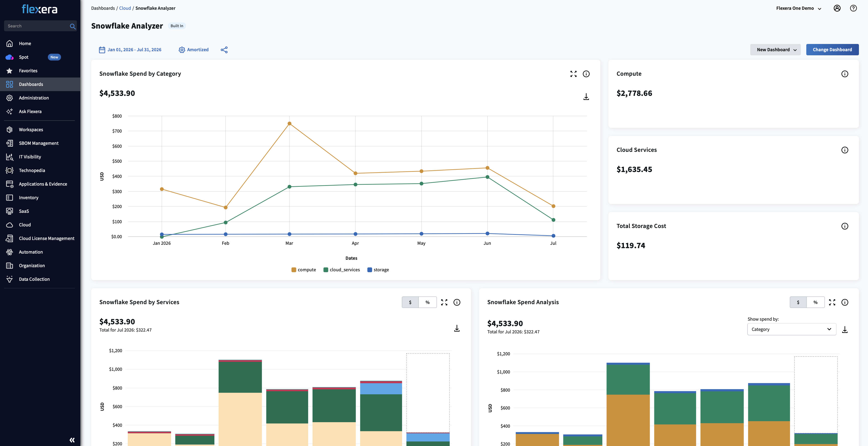Collapse the sidebar with double-chevron icon
Image resolution: width=868 pixels, height=446 pixels.
(72, 440)
